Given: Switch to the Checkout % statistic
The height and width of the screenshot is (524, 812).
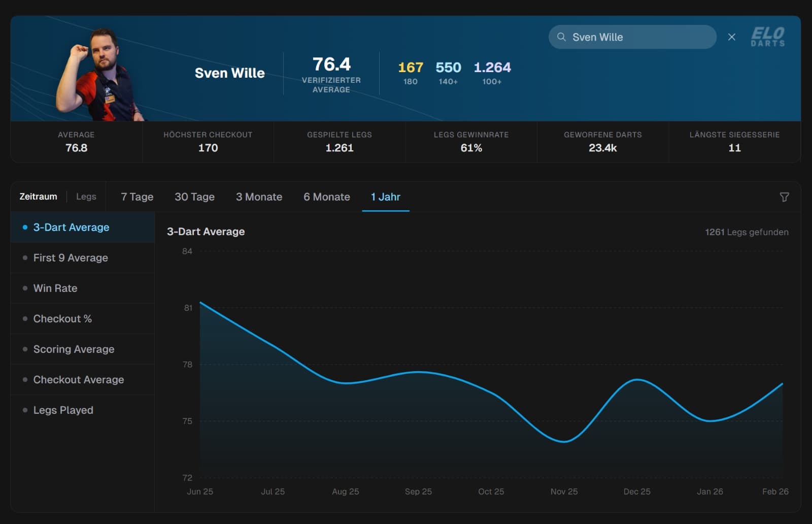Looking at the screenshot, I should [62, 318].
